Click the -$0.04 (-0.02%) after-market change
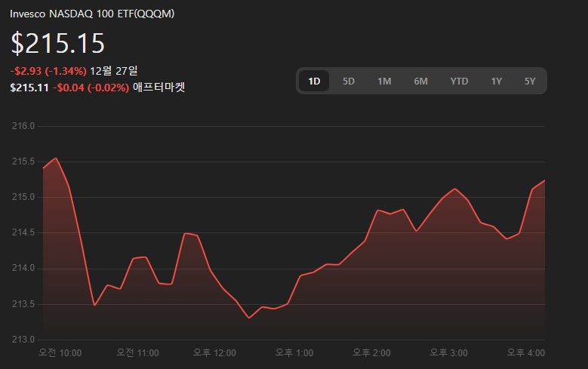This screenshot has height=369, width=588. click(91, 88)
